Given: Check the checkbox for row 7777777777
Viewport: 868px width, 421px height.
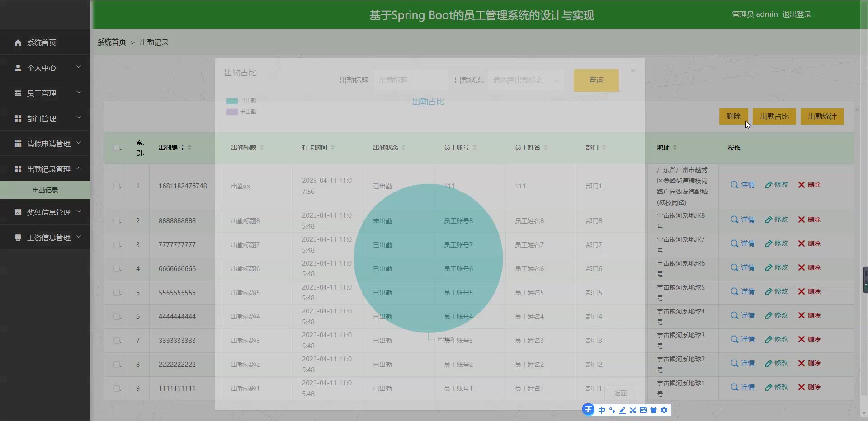Looking at the screenshot, I should [x=117, y=245].
